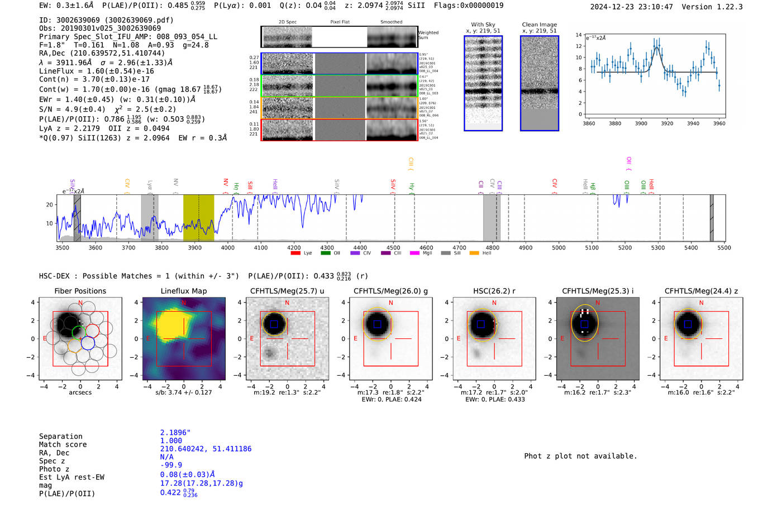Click the red Lyα legend swatch

coord(295,253)
